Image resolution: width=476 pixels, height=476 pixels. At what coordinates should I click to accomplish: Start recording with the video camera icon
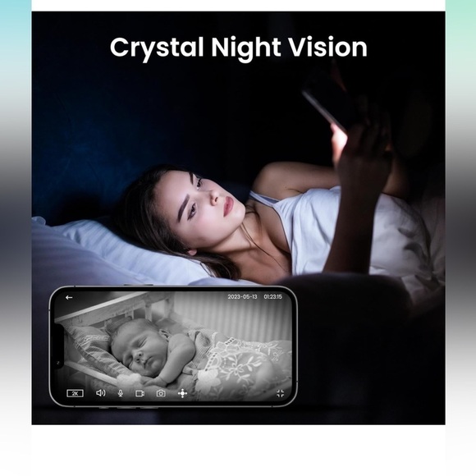[x=140, y=393]
